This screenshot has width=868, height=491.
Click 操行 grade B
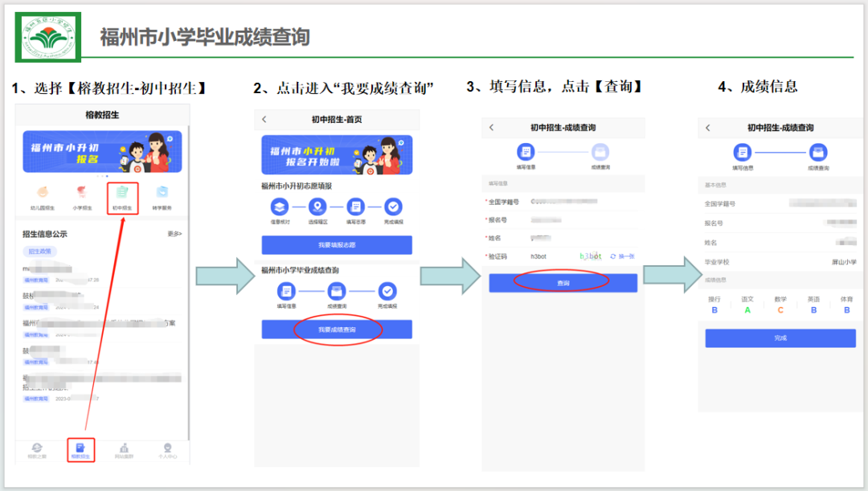[714, 310]
